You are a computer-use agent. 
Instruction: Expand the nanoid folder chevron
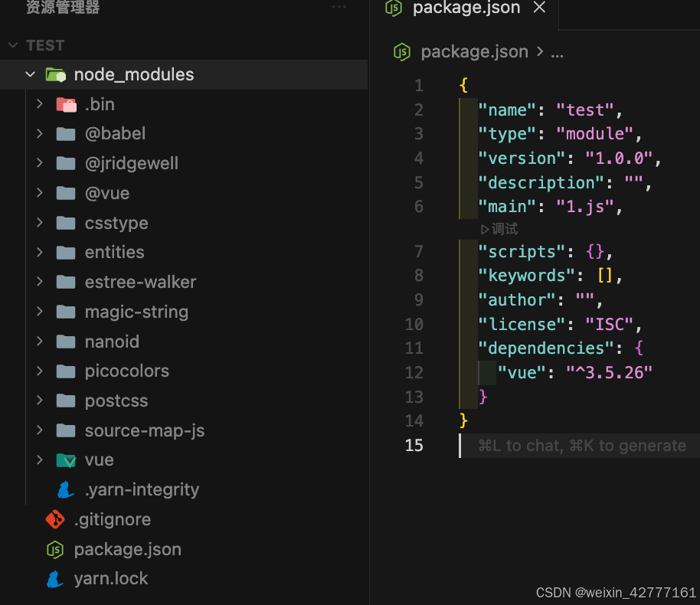click(x=40, y=341)
